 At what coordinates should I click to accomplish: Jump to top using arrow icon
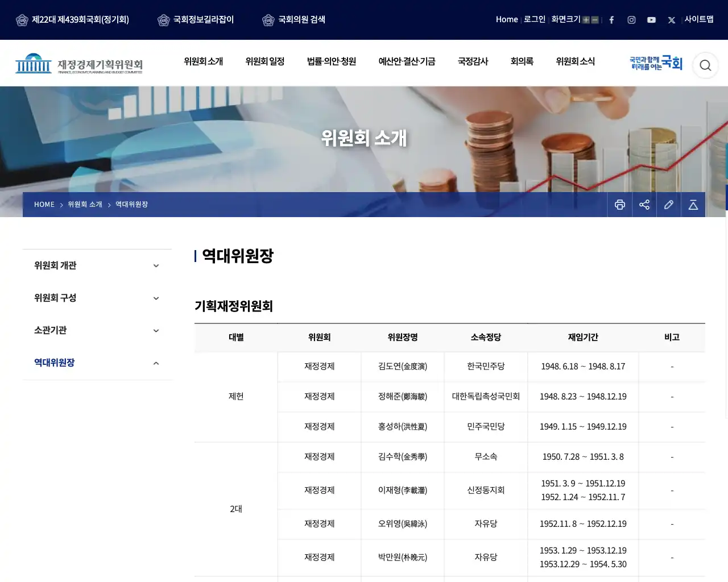(x=693, y=205)
